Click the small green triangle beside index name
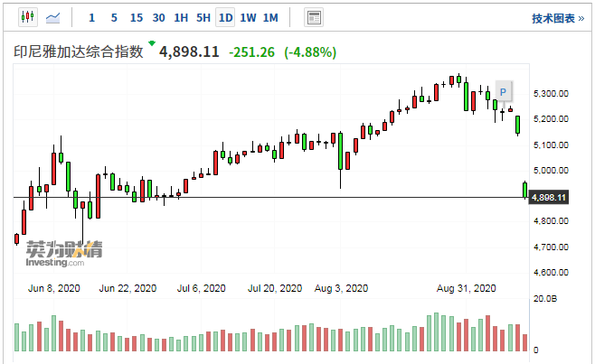The image size is (595, 364). 151,44
